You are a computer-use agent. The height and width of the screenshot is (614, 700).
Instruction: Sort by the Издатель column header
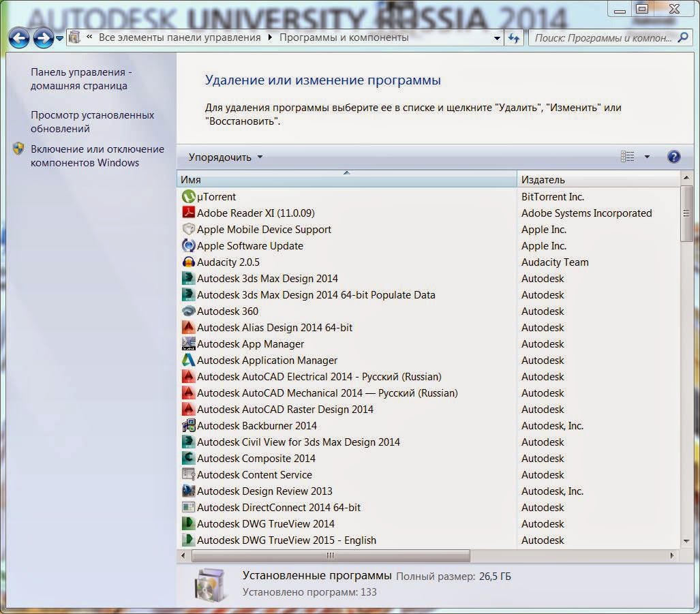coord(598,179)
